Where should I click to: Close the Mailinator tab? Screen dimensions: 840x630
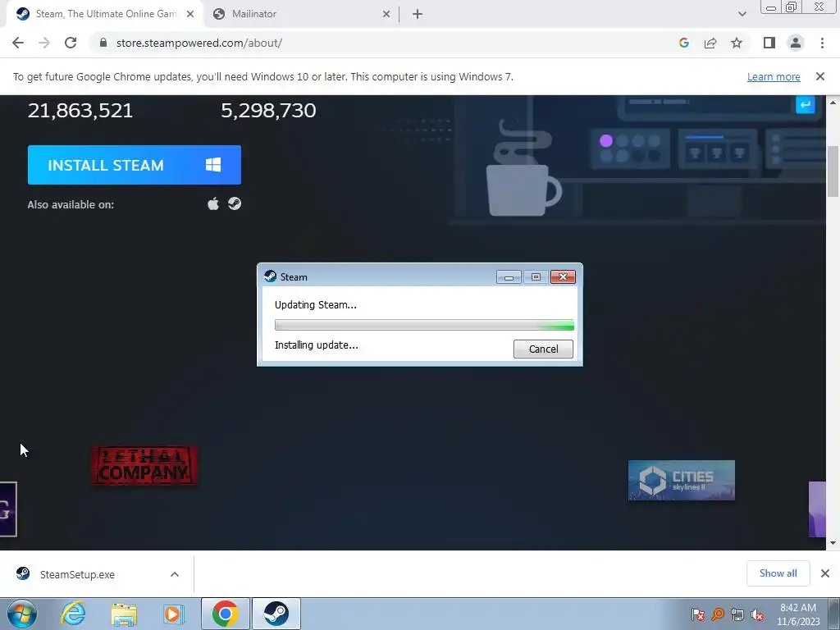(386, 15)
